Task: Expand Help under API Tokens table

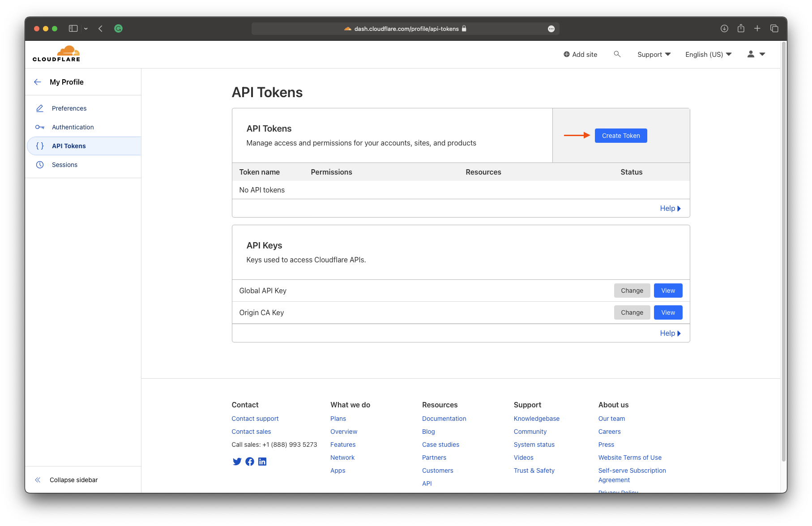Action: click(670, 208)
